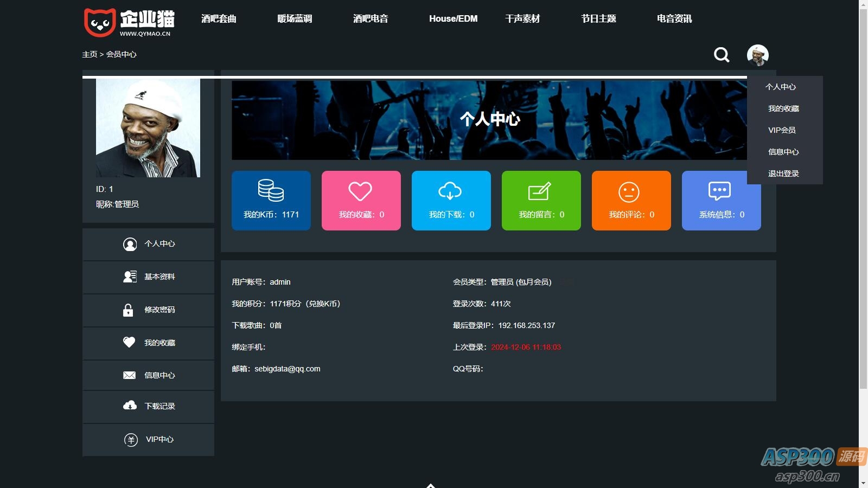Open the 我的K币 coins card
This screenshot has width=868, height=488.
pos(271,200)
